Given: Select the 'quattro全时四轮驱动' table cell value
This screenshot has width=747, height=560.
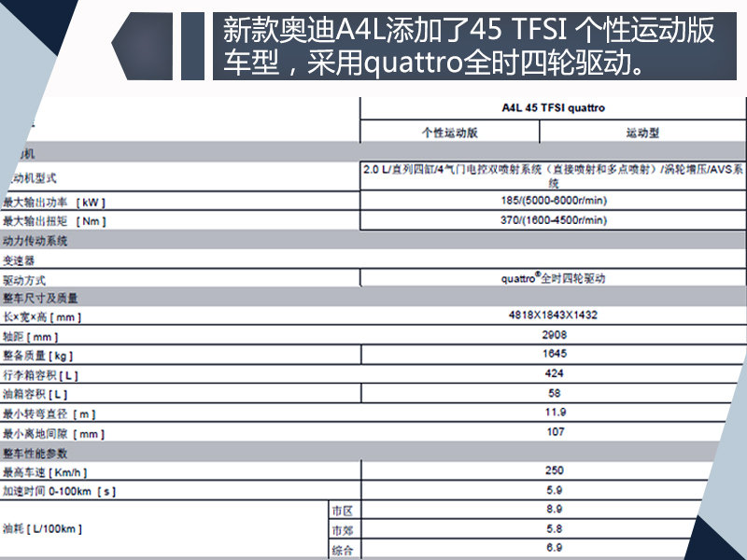Looking at the screenshot, I should pos(553,278).
